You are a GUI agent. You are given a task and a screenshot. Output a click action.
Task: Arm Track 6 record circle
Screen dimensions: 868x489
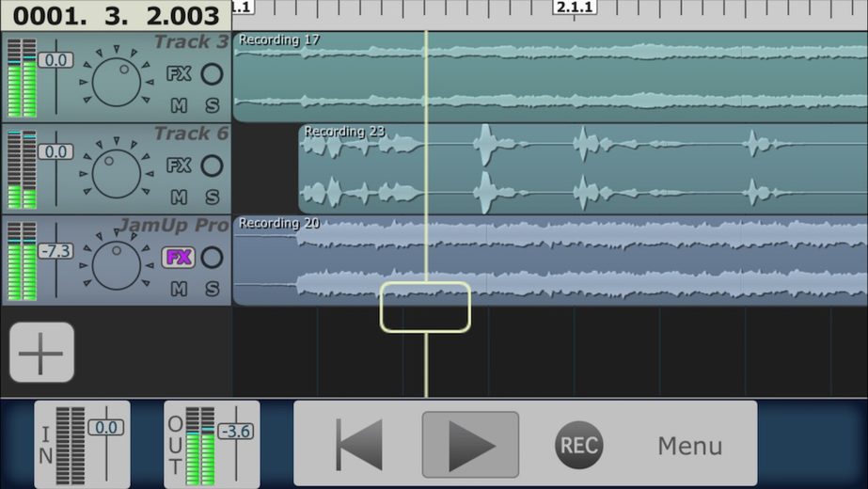pyautogui.click(x=212, y=165)
